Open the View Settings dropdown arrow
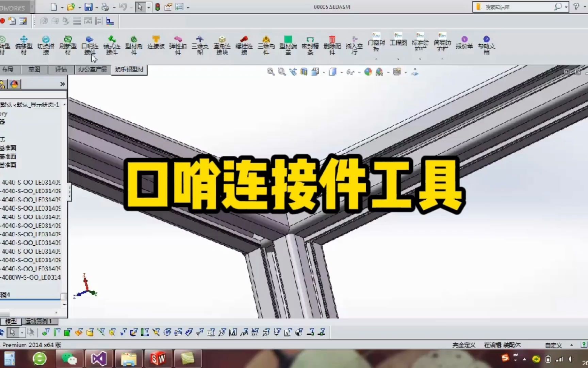Screen dimensions: 588x368 pyautogui.click(x=406, y=72)
